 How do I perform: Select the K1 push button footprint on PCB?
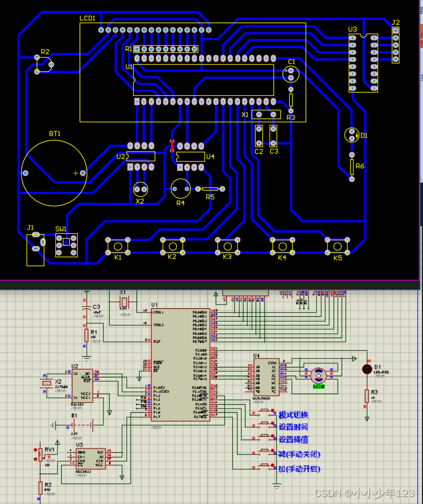118,246
